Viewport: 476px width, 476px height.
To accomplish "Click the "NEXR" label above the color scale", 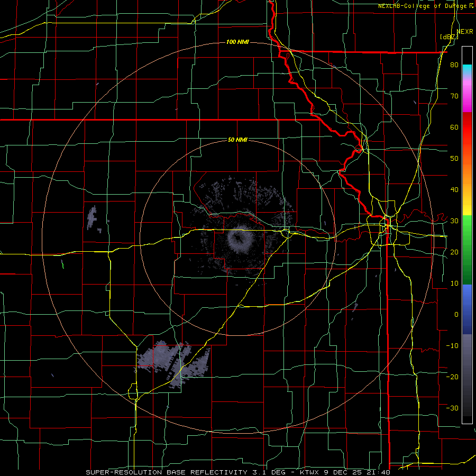I will click(x=465, y=31).
